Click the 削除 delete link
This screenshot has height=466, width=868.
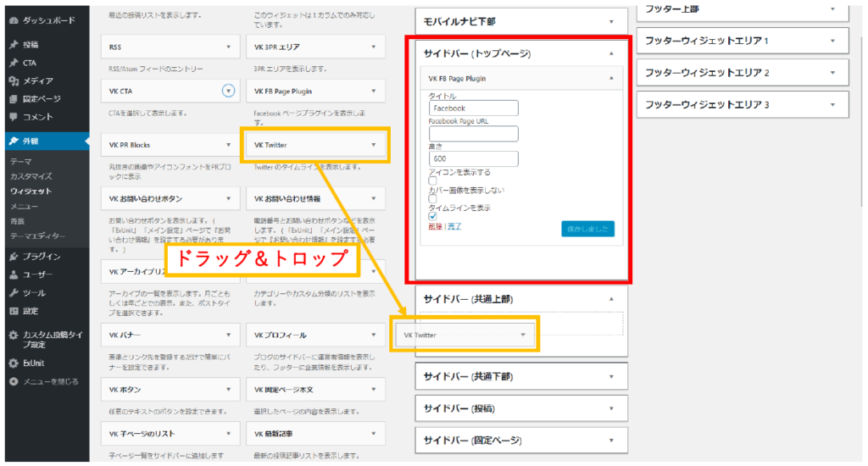(435, 226)
